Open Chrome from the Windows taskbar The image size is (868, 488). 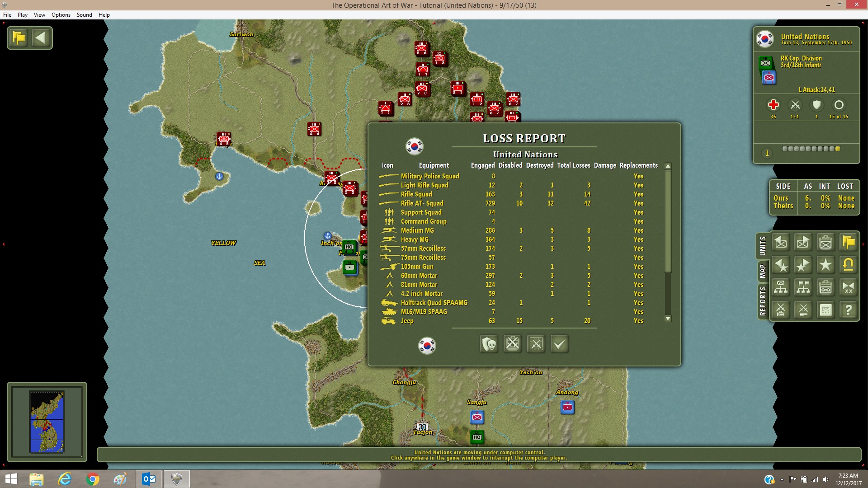93,479
